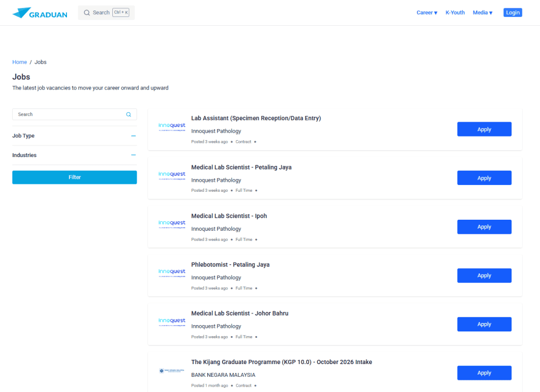
Task: Click the Posted 1 month ago text
Action: pos(209,386)
